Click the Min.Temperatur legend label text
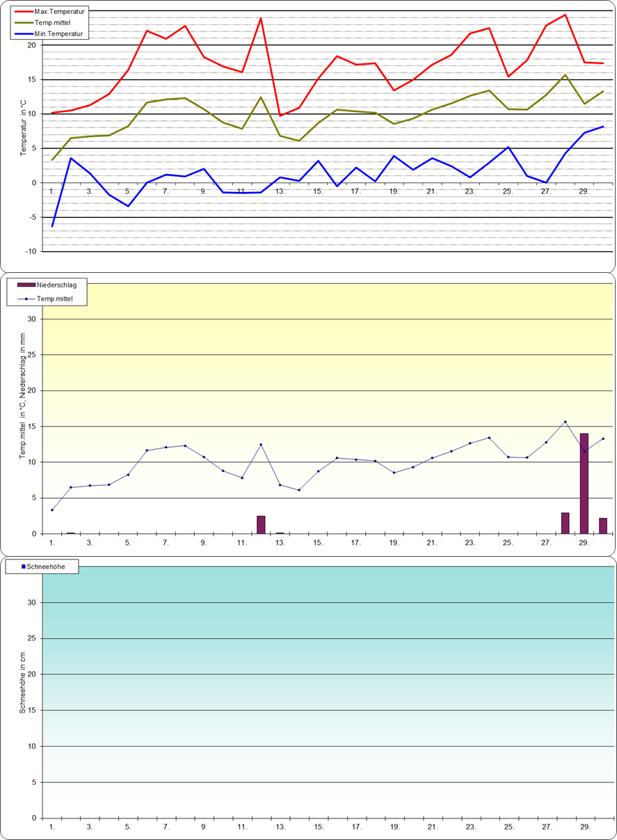Screen dimensions: 617x840 point(58,33)
